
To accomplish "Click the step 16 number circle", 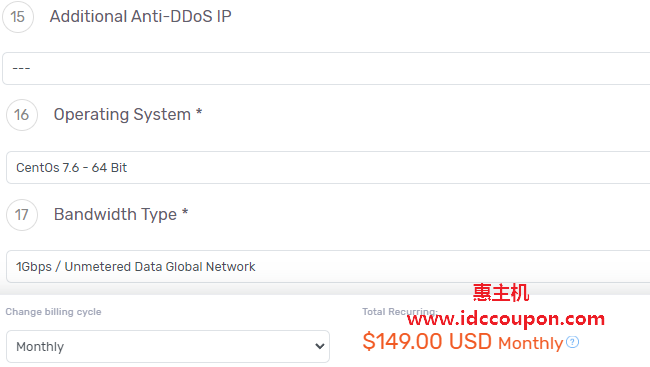I will [x=22, y=115].
